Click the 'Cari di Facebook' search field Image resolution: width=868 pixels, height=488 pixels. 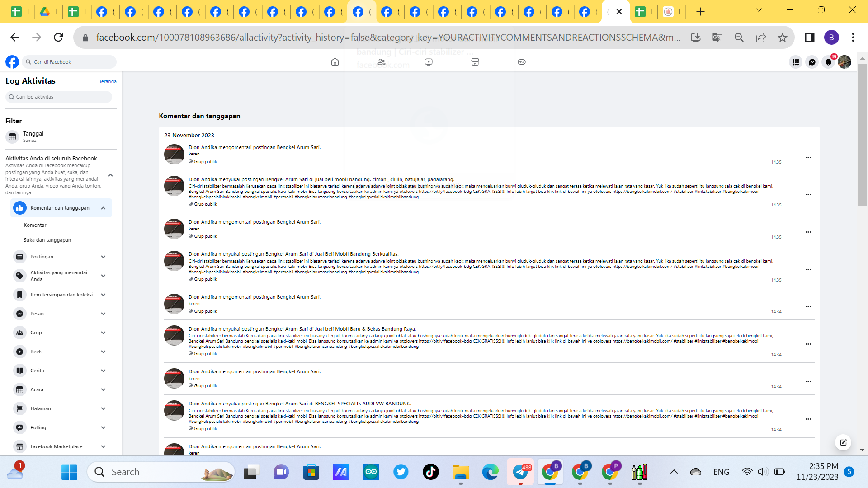coord(69,62)
